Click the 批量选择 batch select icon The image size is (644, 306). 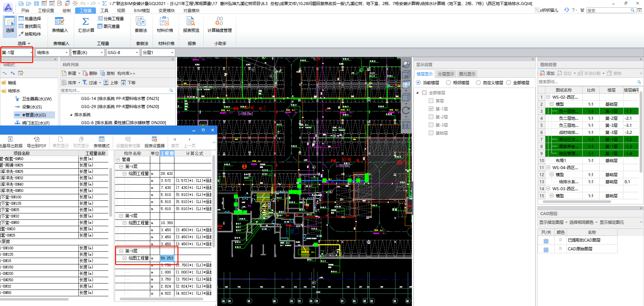click(x=21, y=19)
